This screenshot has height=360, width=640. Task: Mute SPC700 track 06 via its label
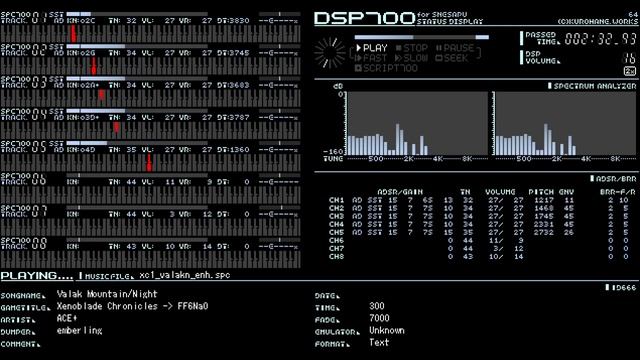[x=24, y=179]
